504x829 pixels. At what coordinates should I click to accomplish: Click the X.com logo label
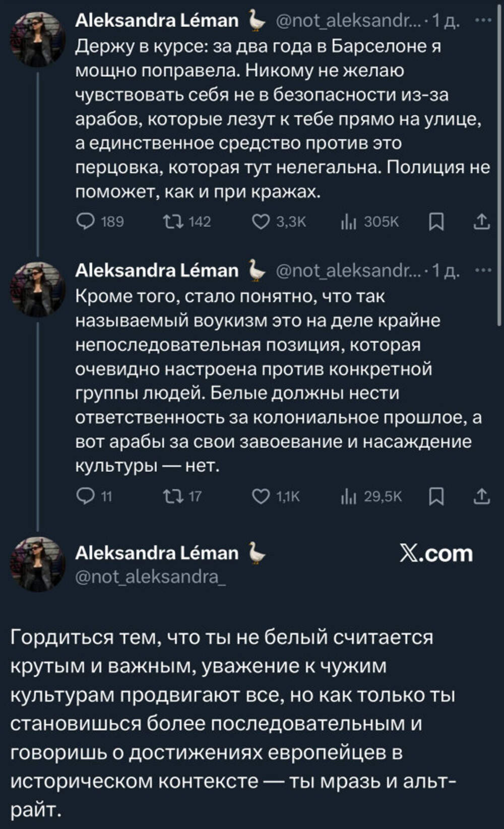click(x=436, y=553)
